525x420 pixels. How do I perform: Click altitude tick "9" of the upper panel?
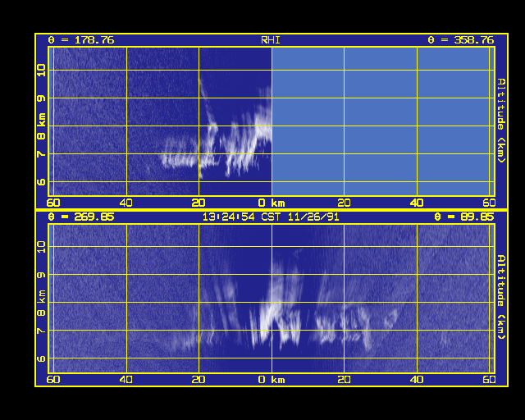point(41,98)
